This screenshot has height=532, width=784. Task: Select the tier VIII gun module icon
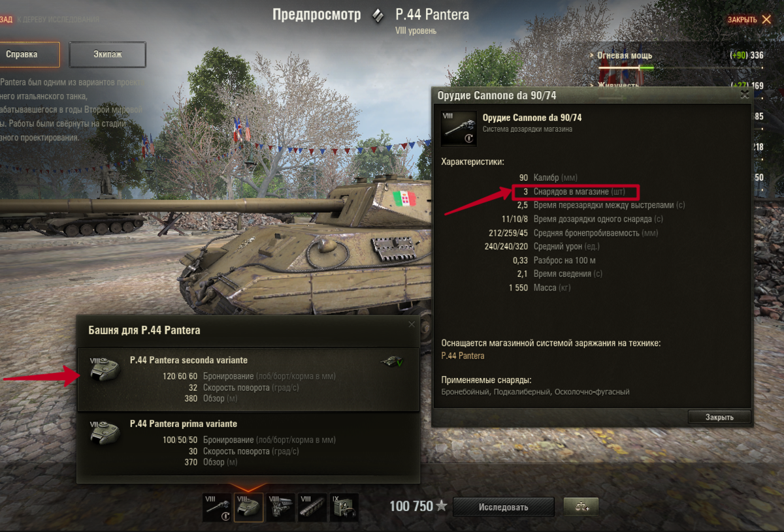coord(217,507)
